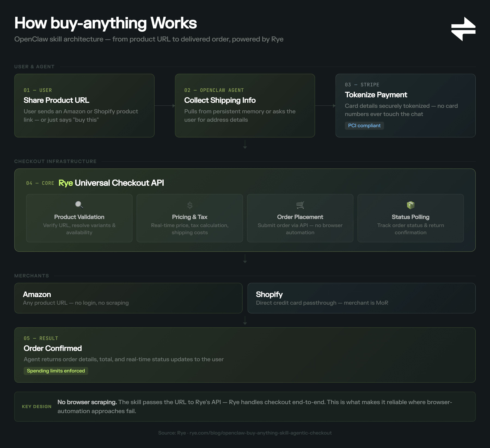Click the arrow leading to Tokenize Payment
Screen dimensions: 490x448
tap(325, 105)
